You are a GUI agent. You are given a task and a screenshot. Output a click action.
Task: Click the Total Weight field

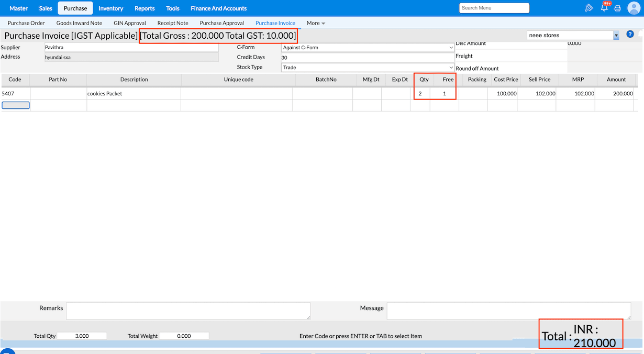(x=184, y=336)
